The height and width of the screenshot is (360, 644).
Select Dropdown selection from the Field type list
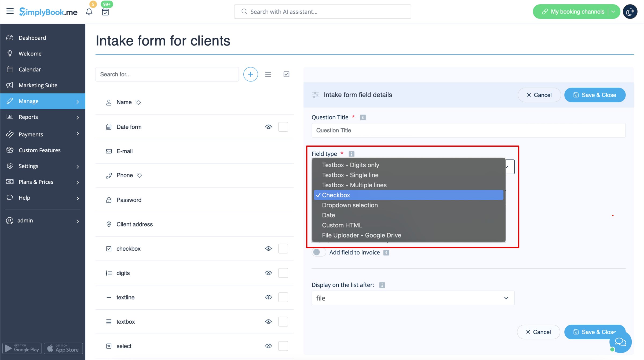(350, 205)
